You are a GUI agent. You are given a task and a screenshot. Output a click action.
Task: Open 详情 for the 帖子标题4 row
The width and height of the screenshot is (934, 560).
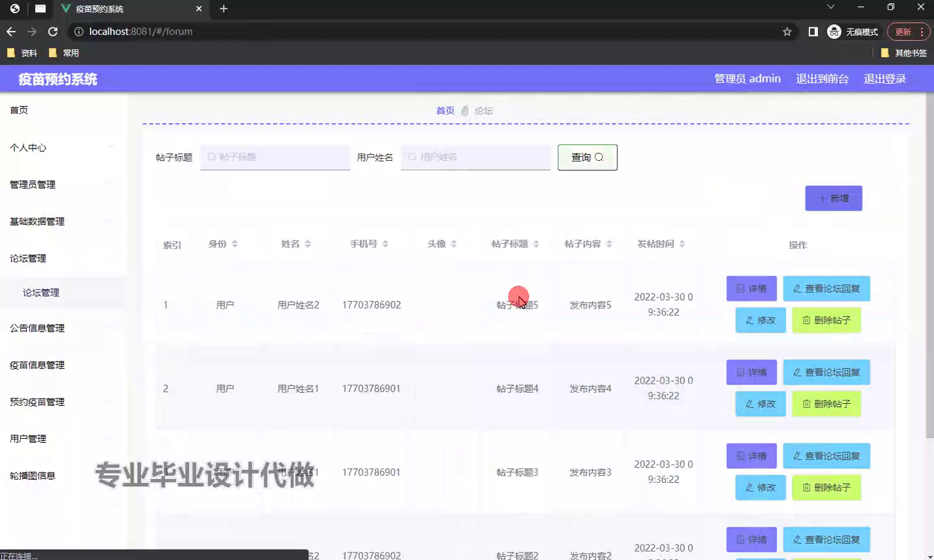click(751, 372)
